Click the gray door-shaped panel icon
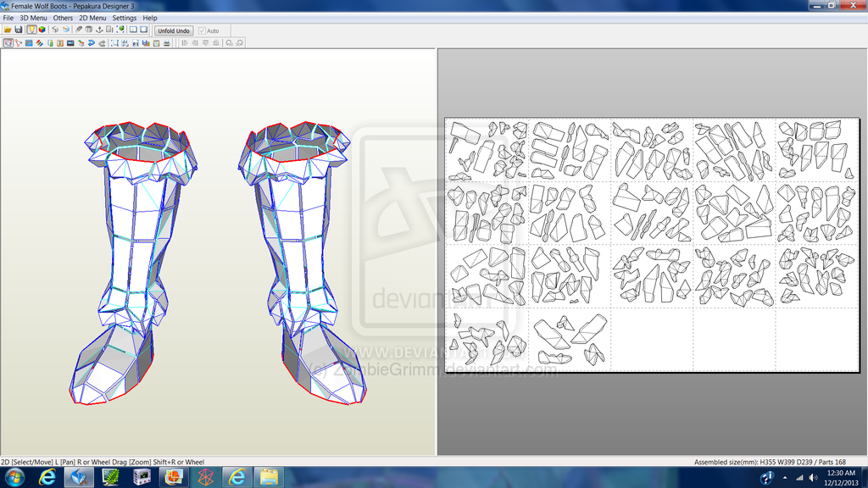 tap(109, 30)
